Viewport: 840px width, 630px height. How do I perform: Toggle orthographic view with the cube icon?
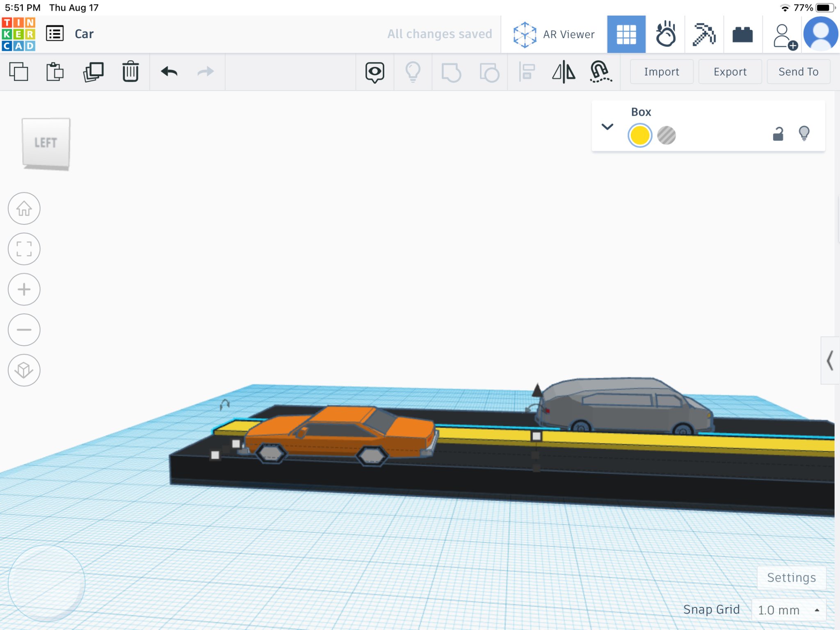(x=24, y=370)
